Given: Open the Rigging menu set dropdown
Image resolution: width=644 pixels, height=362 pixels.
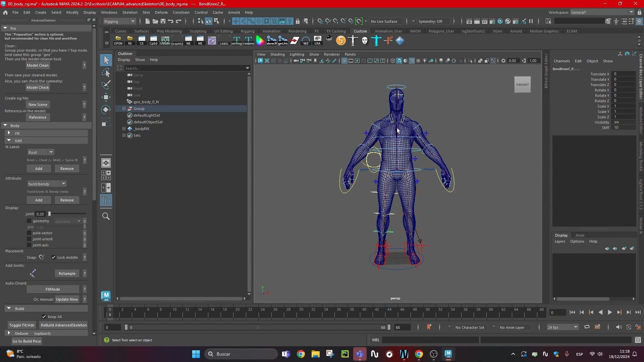Looking at the screenshot, I should [x=119, y=21].
